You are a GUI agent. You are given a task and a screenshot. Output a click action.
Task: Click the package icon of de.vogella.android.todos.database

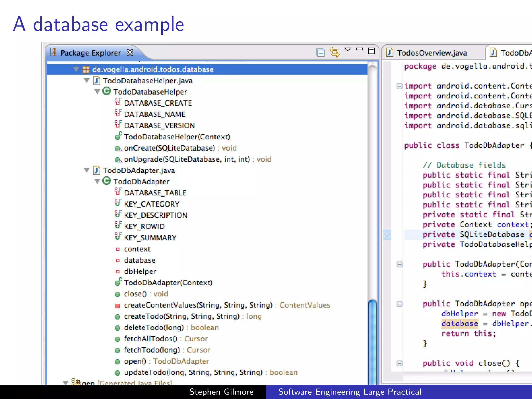[x=86, y=69]
